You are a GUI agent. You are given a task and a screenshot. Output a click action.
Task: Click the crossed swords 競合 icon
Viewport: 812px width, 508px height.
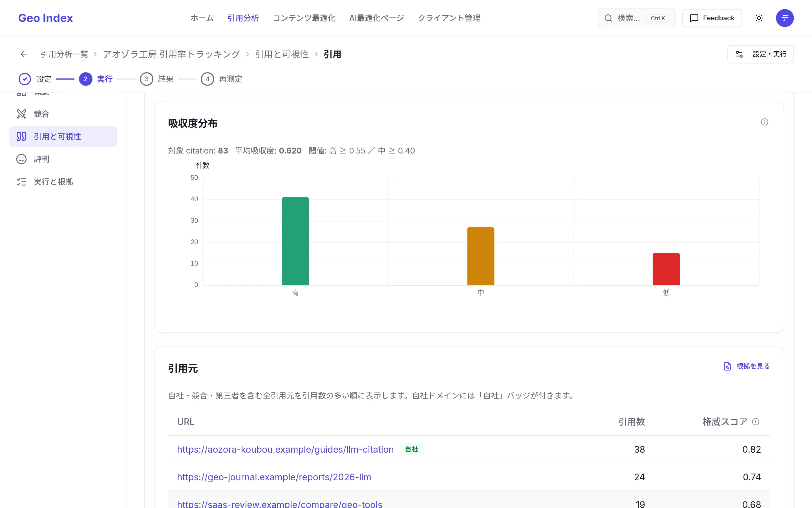(x=21, y=114)
